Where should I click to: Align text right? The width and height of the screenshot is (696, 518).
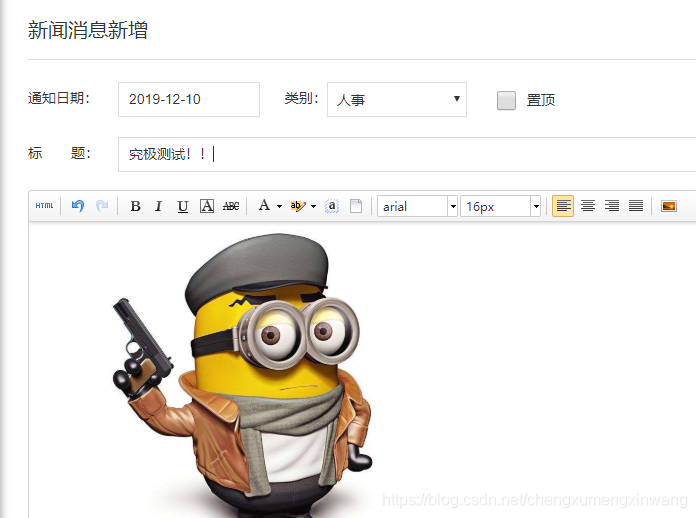pos(612,206)
